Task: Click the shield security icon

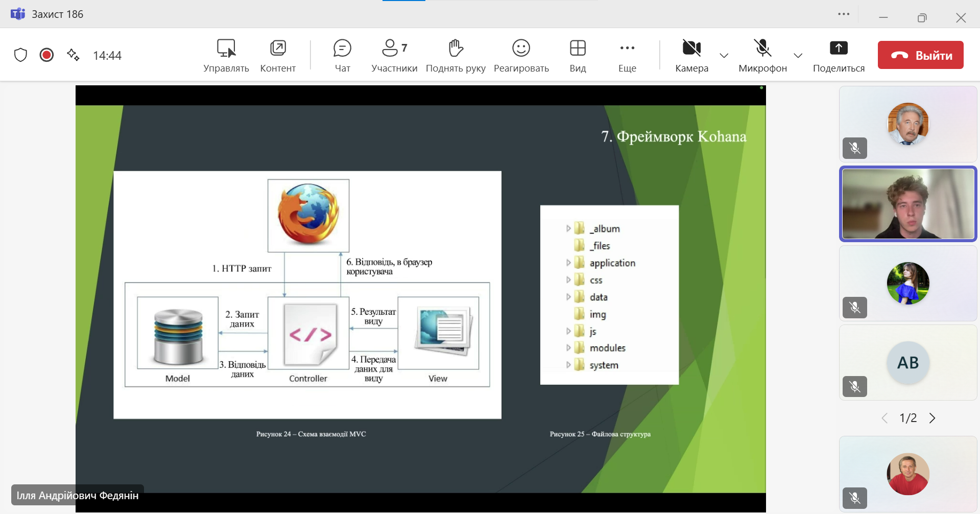Action: click(20, 55)
